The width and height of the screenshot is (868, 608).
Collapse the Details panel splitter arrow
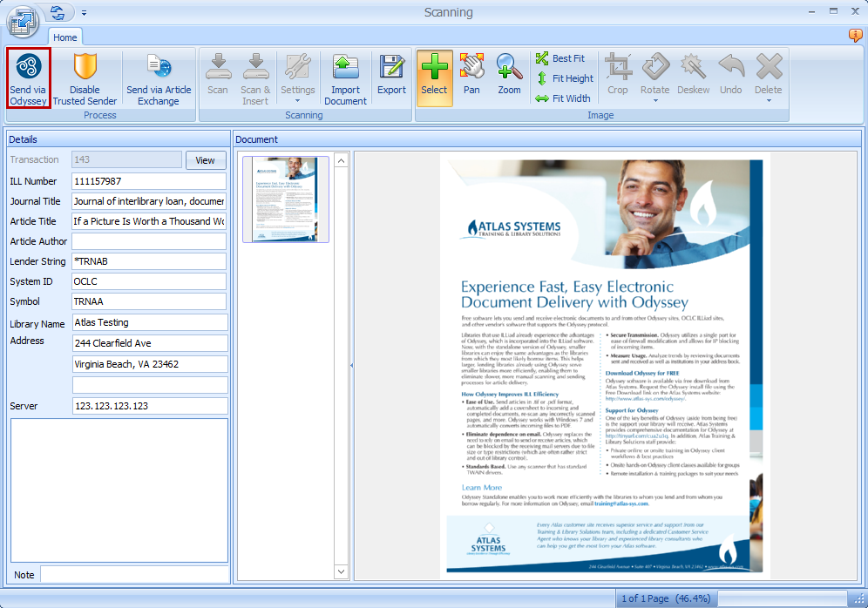(x=350, y=366)
